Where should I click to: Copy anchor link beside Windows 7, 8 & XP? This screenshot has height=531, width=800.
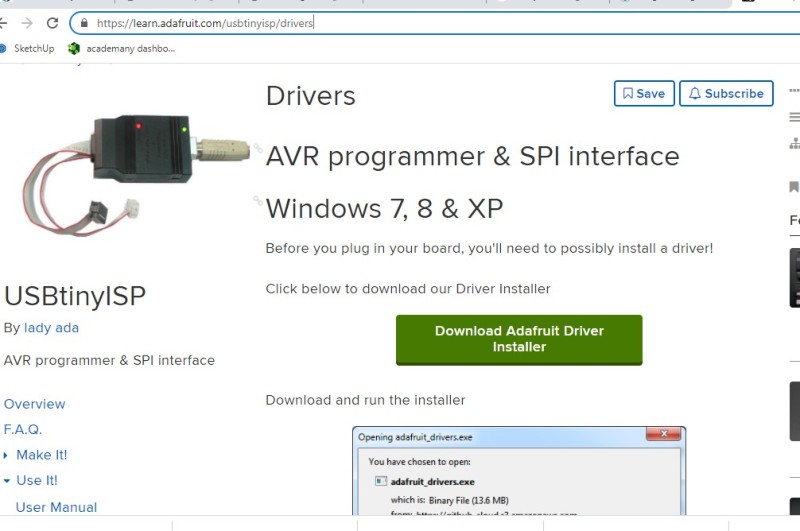(258, 200)
